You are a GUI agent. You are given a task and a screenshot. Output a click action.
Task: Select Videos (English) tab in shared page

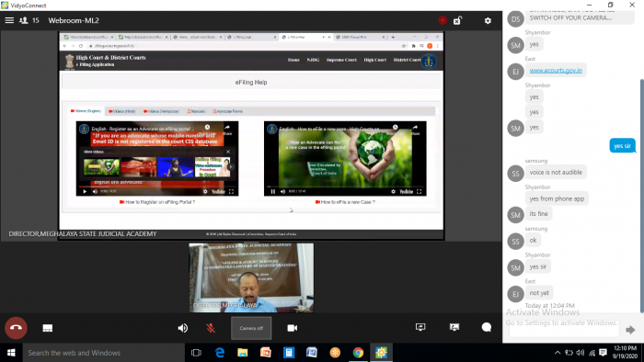pyautogui.click(x=86, y=111)
